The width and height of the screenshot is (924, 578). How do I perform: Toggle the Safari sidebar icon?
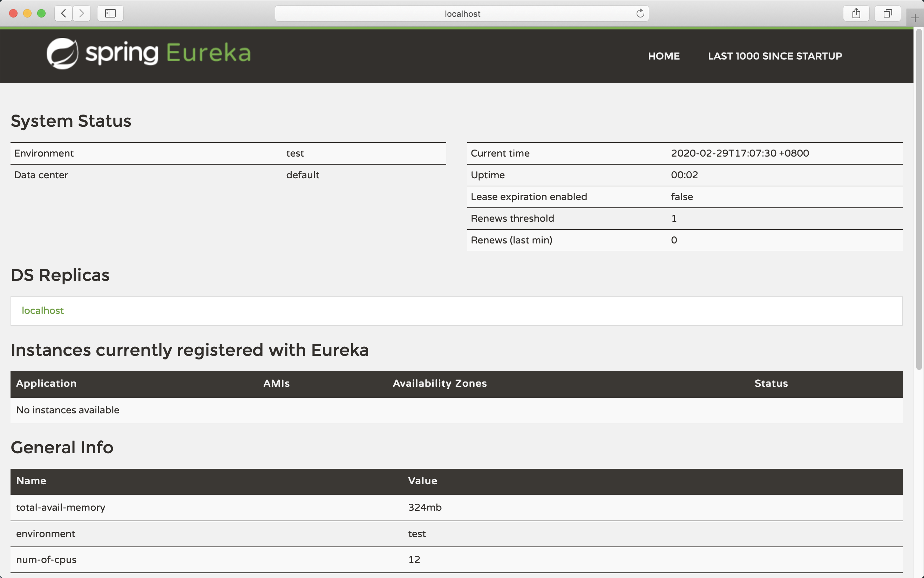[x=110, y=14]
